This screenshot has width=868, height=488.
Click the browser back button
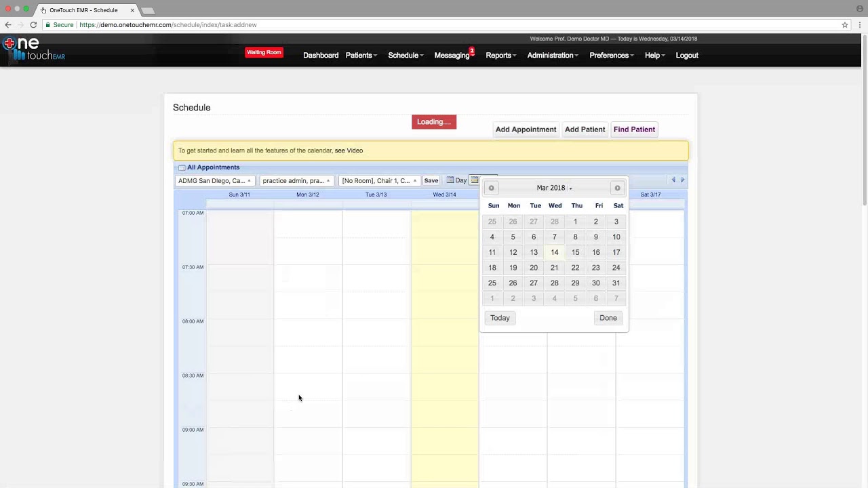pos(8,25)
